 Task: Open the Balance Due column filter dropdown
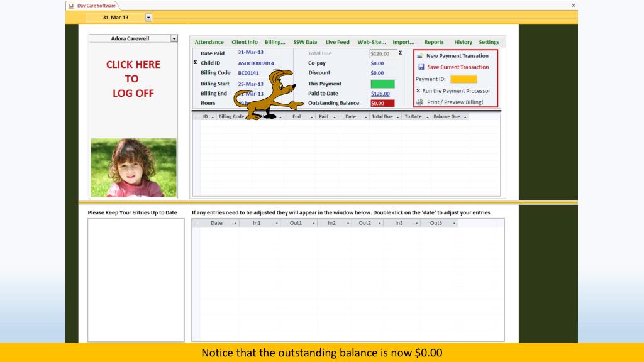(465, 117)
